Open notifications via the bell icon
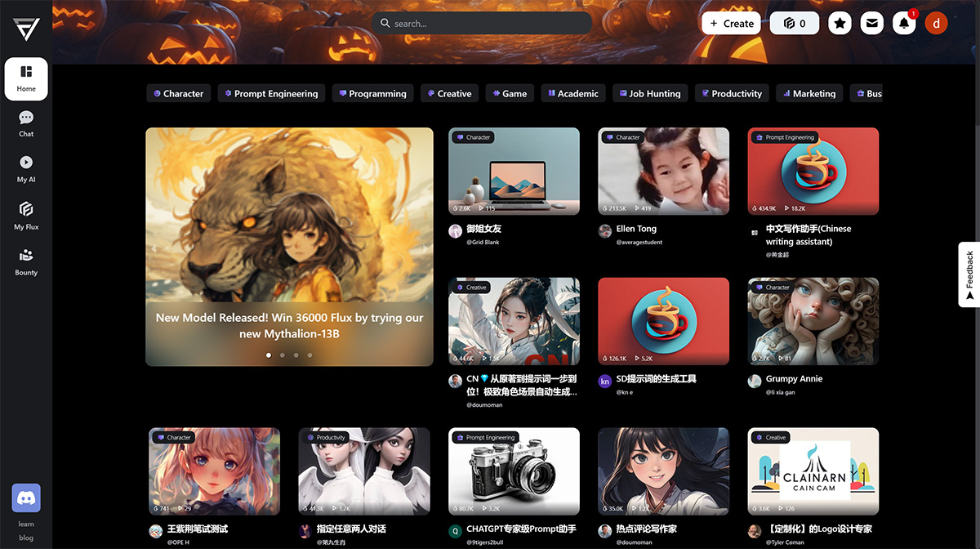Screen dimensions: 980x549 tap(903, 23)
